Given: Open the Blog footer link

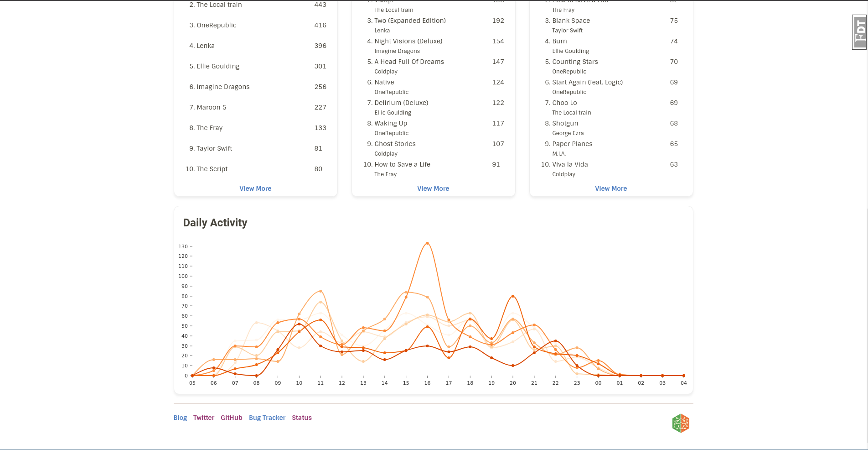Looking at the screenshot, I should 180,418.
